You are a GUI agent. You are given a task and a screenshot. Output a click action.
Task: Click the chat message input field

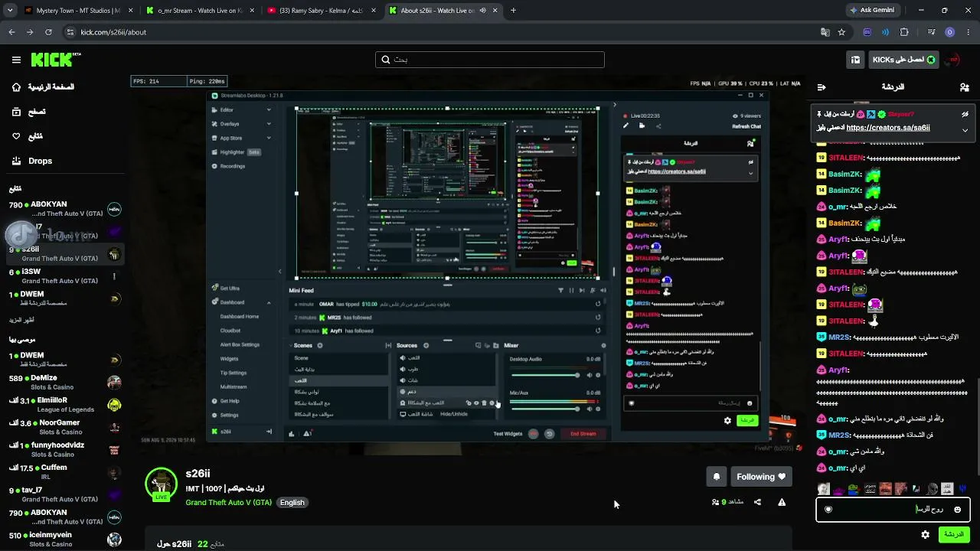tap(893, 510)
